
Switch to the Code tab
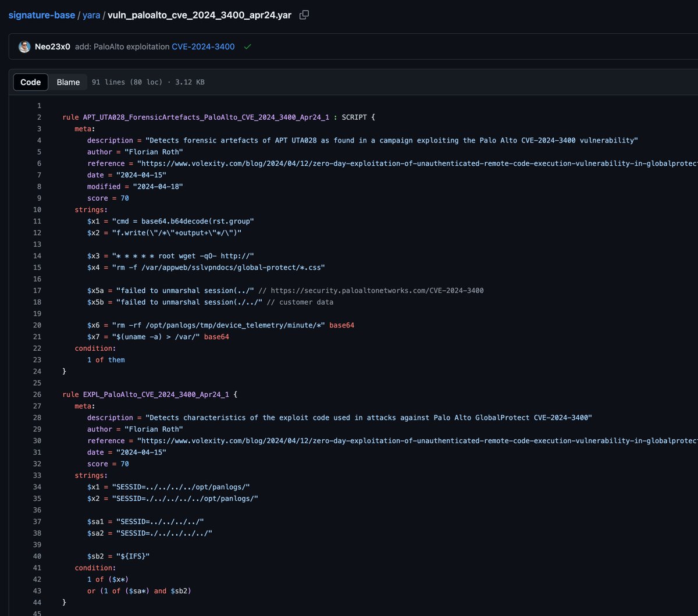[31, 82]
